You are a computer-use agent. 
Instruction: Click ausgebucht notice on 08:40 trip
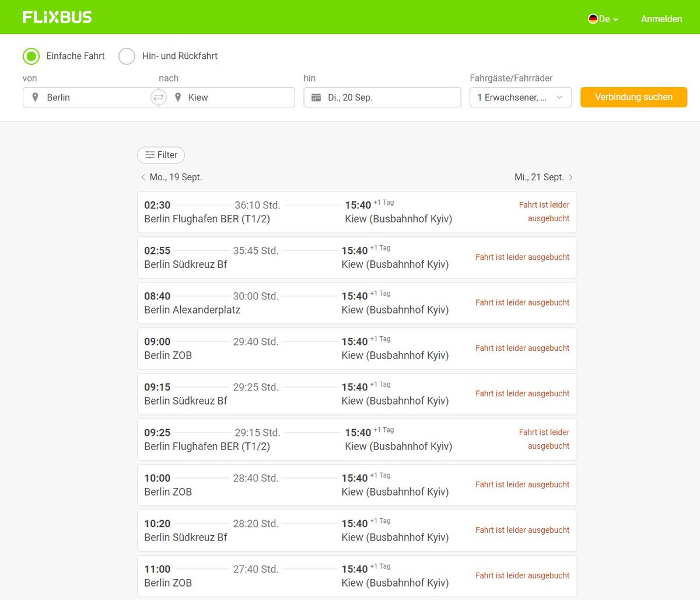(x=522, y=302)
